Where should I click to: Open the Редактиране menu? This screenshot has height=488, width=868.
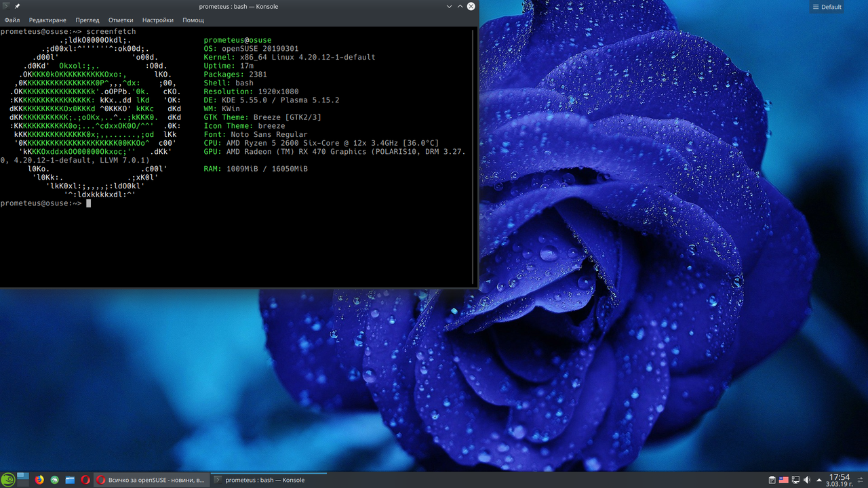(x=49, y=20)
